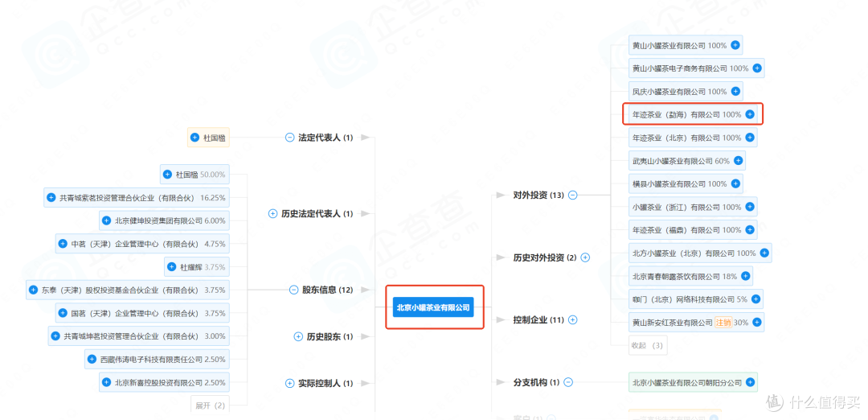
Task: Expand plus icon beside 年迹茶业（勐海）有限公司
Action: pos(750,114)
